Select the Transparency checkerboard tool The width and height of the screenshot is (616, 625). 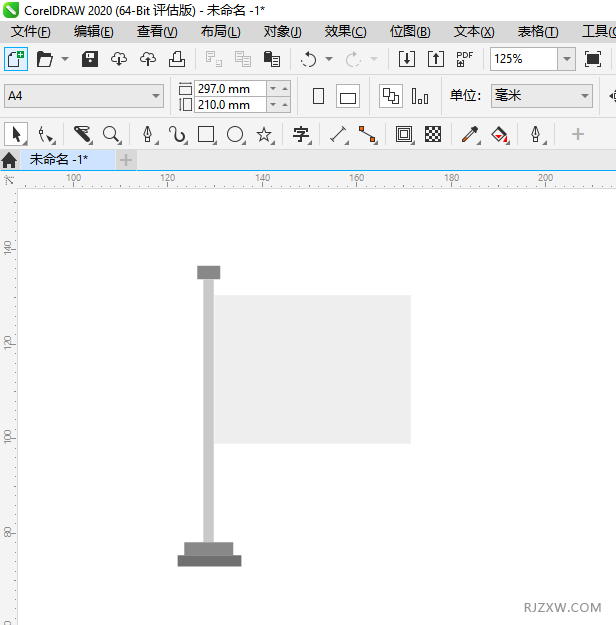click(x=433, y=134)
